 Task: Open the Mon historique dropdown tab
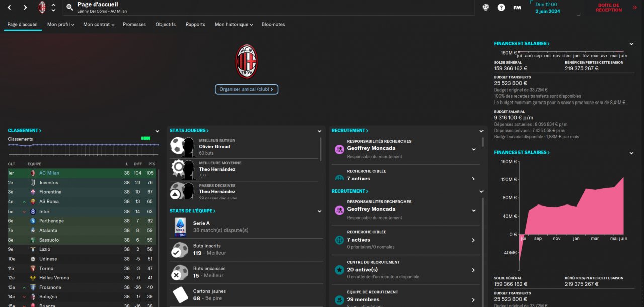pyautogui.click(x=233, y=24)
